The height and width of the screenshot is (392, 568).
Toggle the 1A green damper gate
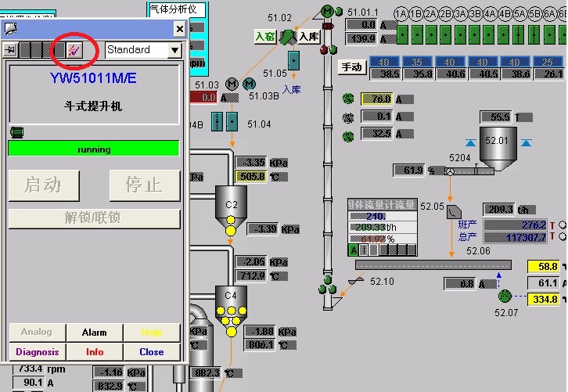[x=402, y=34]
